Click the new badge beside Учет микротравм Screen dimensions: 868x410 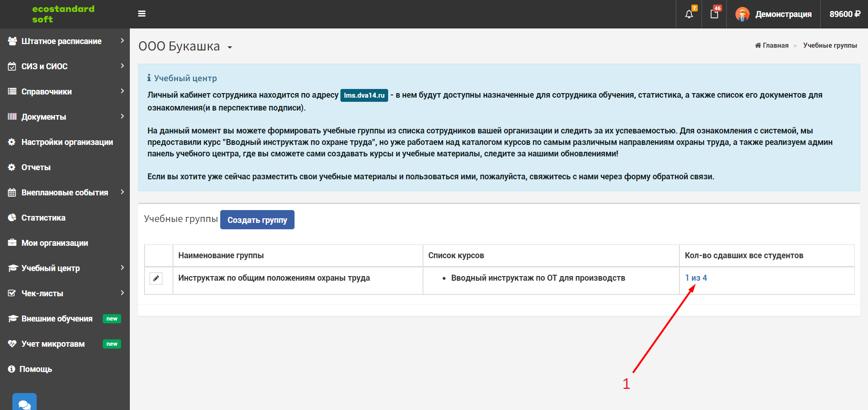click(x=112, y=344)
